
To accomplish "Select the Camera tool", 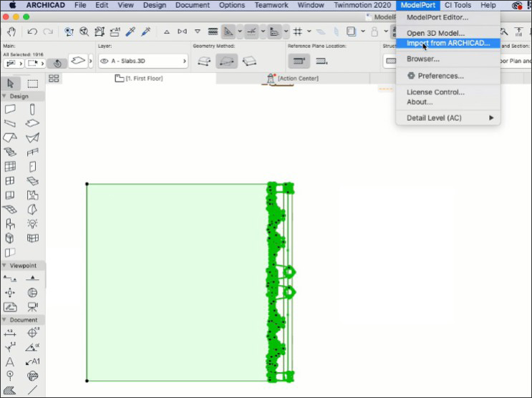I will tap(32, 306).
